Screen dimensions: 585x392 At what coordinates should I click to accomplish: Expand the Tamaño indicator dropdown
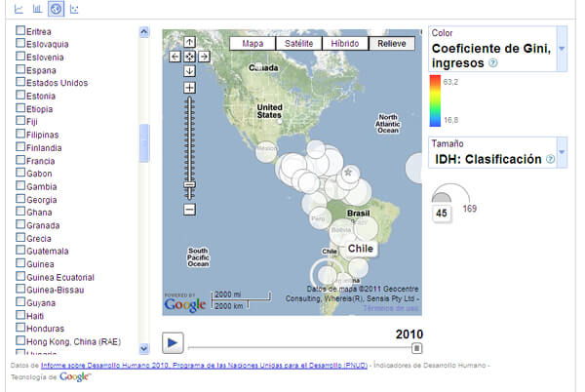561,152
